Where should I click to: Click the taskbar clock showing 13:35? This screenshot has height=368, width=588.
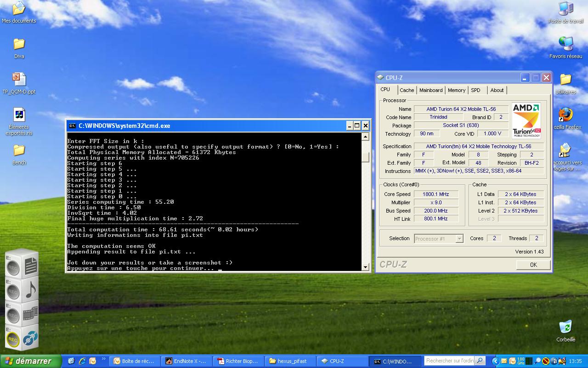coord(575,362)
